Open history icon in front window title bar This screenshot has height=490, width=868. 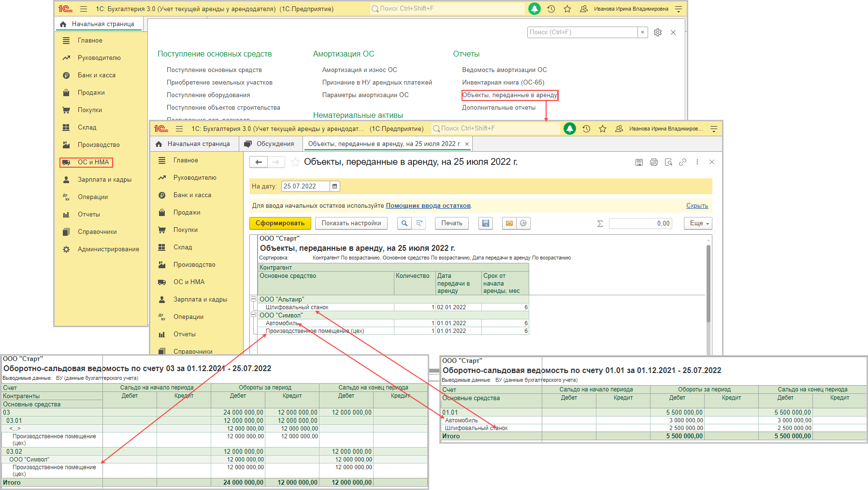(586, 129)
